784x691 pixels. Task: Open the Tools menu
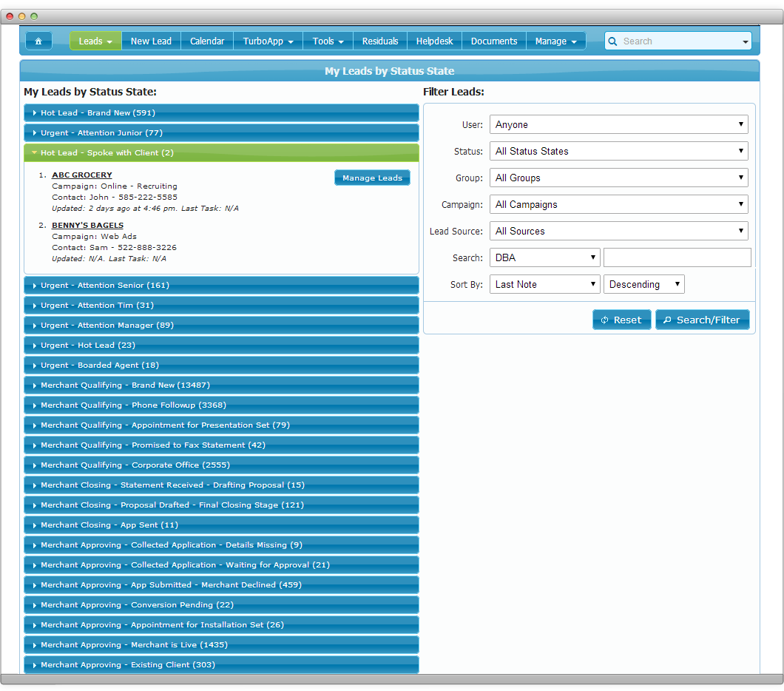click(328, 41)
